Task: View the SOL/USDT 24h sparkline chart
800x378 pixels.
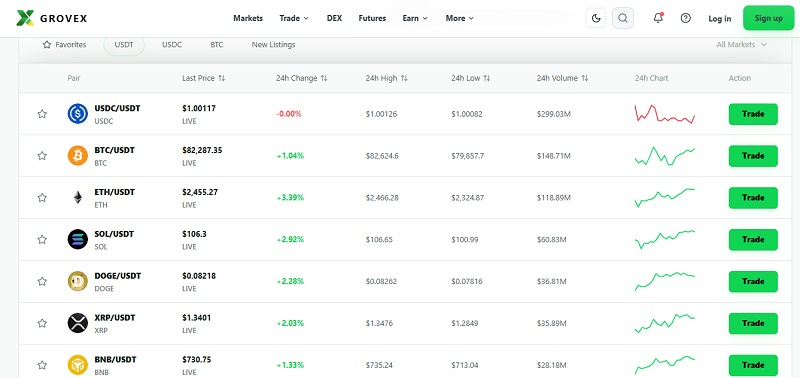Action: [x=665, y=239]
